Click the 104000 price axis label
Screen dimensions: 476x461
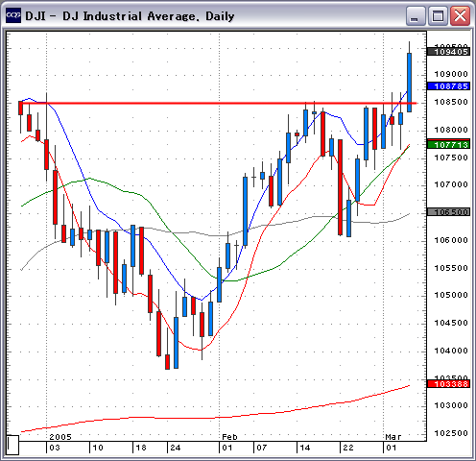451,351
